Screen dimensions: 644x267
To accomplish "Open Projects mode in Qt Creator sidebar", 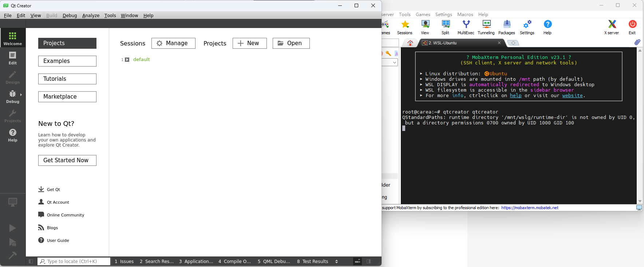I will point(13,116).
